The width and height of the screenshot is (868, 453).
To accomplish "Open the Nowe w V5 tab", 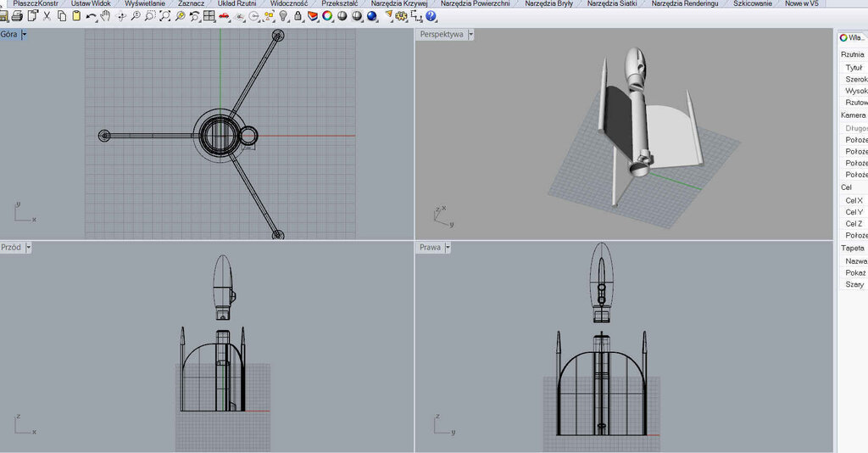I will [x=801, y=3].
